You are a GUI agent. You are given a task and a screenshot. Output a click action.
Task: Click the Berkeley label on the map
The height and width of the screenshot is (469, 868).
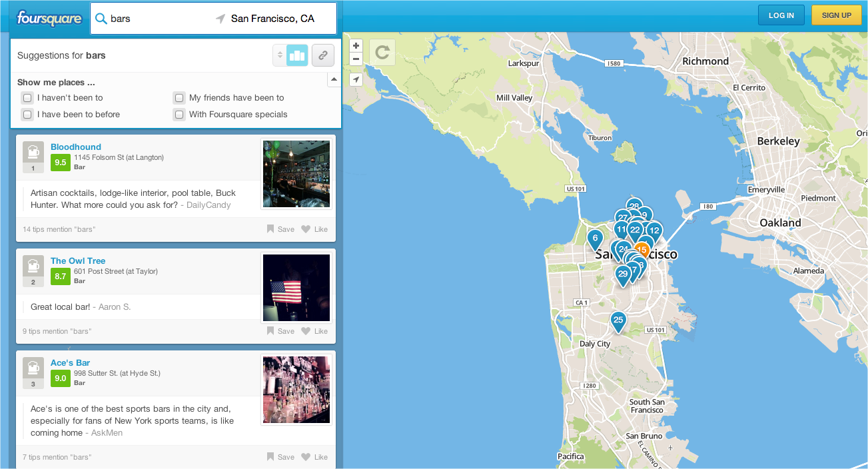click(778, 141)
